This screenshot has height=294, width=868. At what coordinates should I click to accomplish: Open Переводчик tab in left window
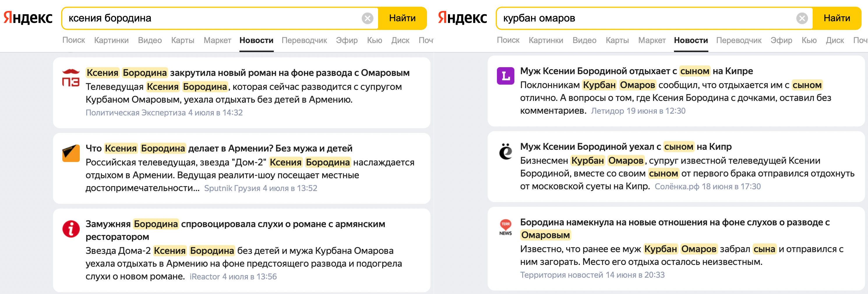(x=304, y=40)
